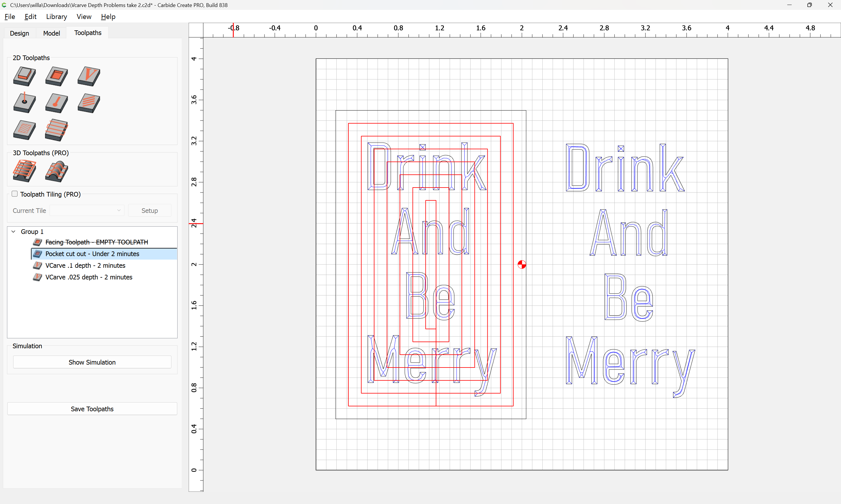Open the Current Tile dropdown
Viewport: 841px width, 504px height.
pos(87,211)
